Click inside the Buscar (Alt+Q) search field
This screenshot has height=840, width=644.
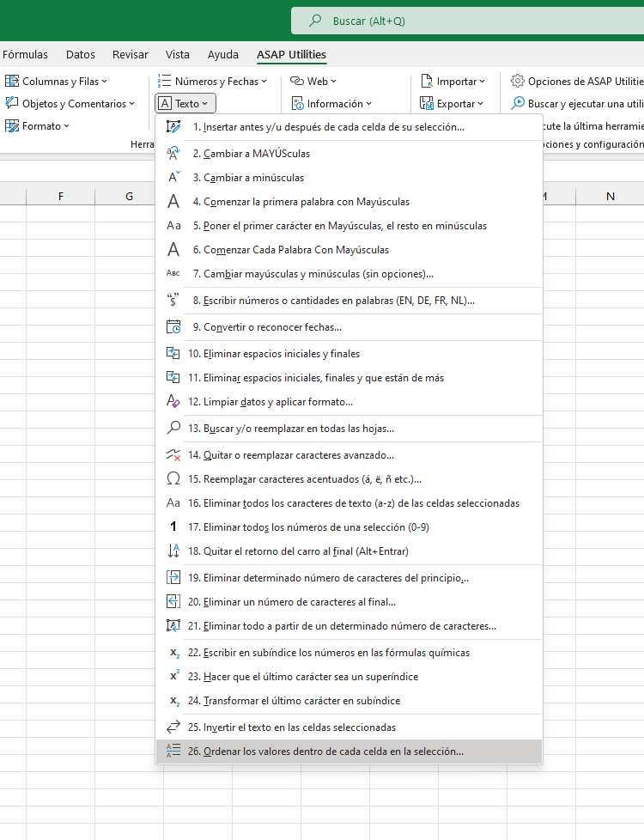click(x=467, y=21)
